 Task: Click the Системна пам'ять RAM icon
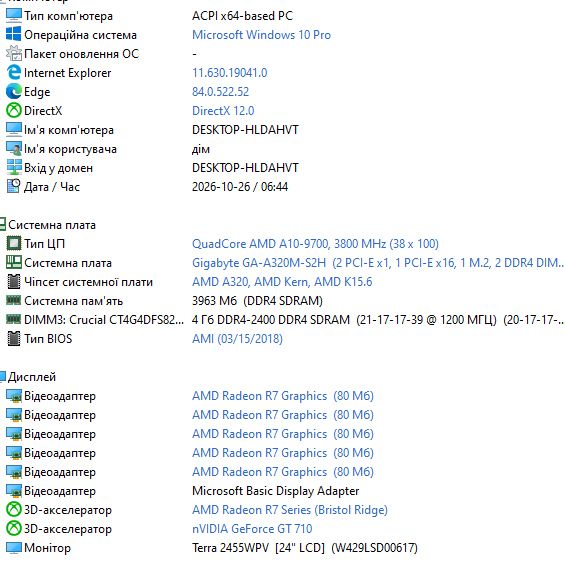[x=14, y=300]
